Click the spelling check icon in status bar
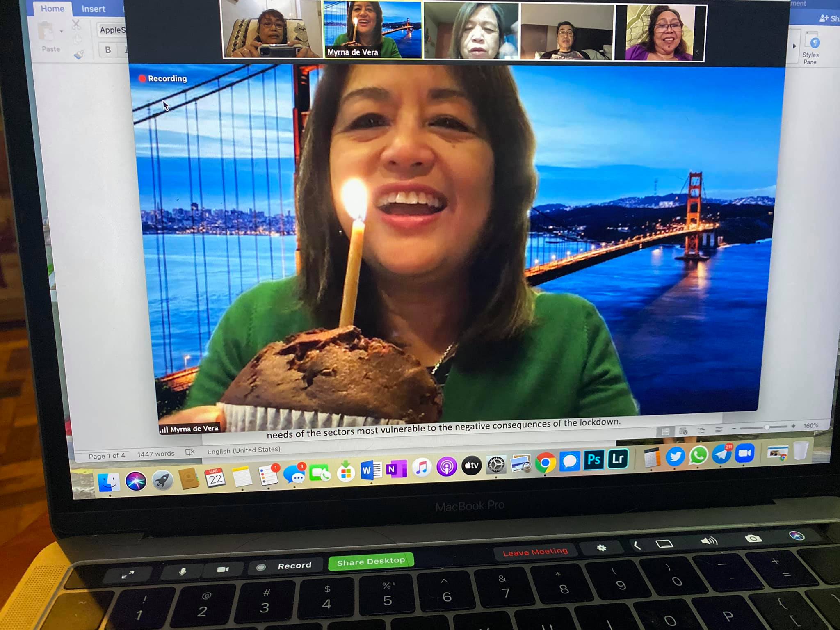 [190, 452]
